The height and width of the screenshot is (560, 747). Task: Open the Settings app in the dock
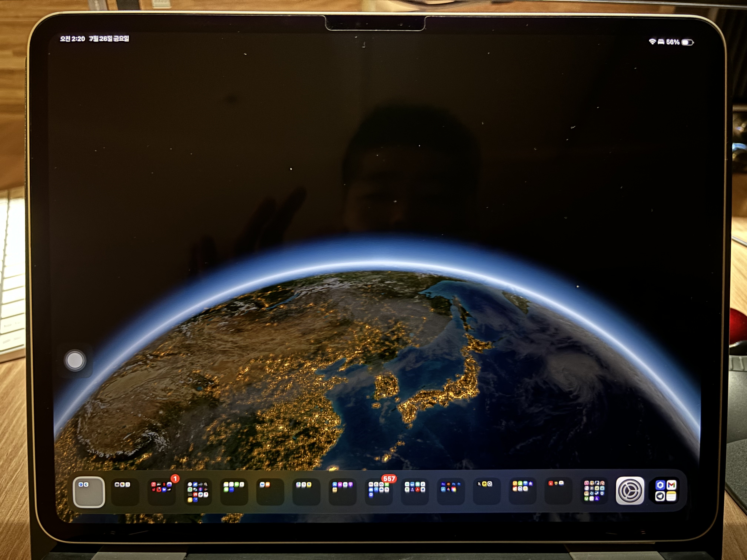(630, 491)
